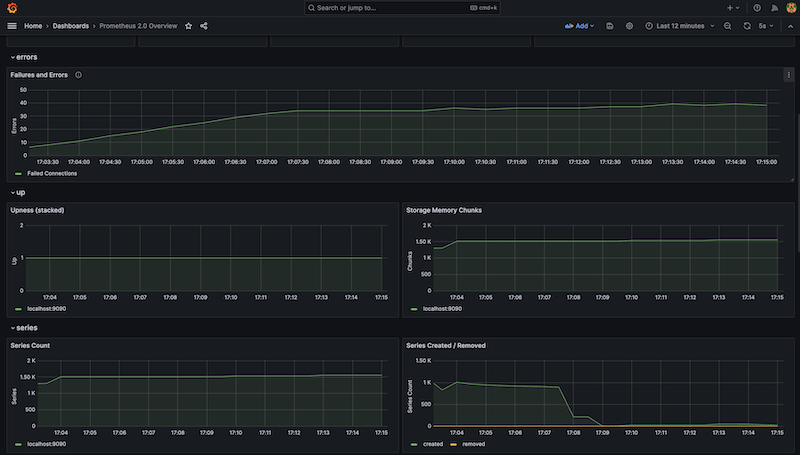Open the Add panel dropdown
800x455 pixels.
click(x=579, y=26)
